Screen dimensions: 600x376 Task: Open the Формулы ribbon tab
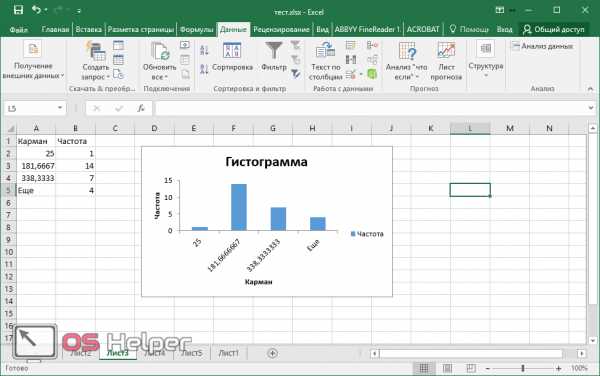(196, 29)
